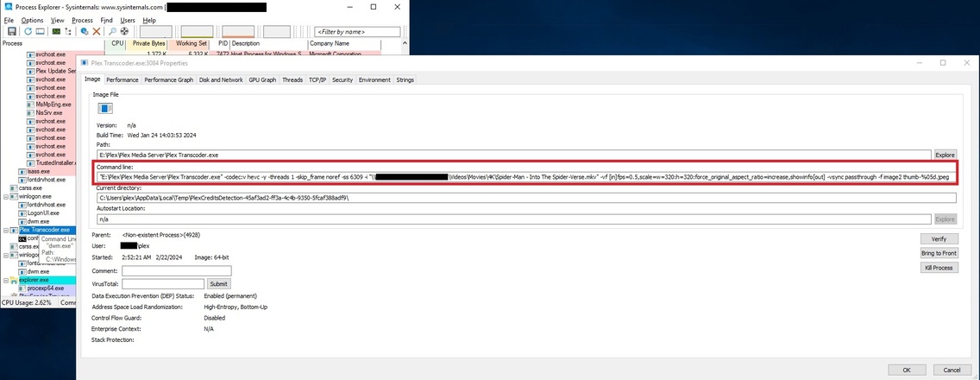Viewport: 980px width, 380px height.
Task: Sort by the Company Name column header
Action: 344,44
